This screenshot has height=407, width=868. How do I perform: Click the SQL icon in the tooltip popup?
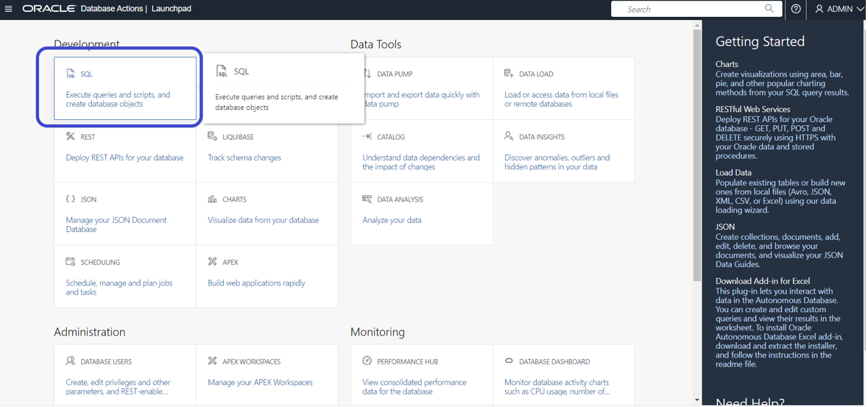pyautogui.click(x=222, y=71)
